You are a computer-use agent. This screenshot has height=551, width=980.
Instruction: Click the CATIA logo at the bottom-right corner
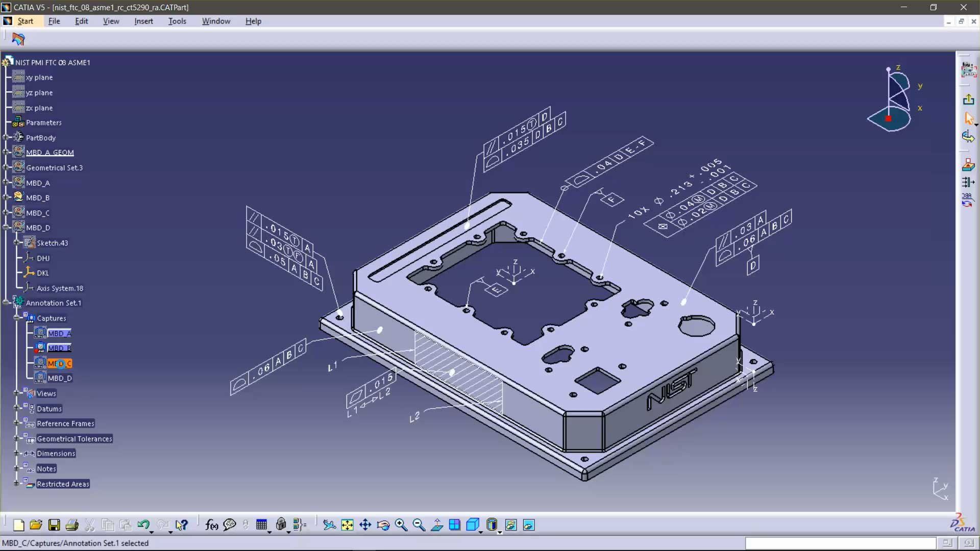pos(963,522)
